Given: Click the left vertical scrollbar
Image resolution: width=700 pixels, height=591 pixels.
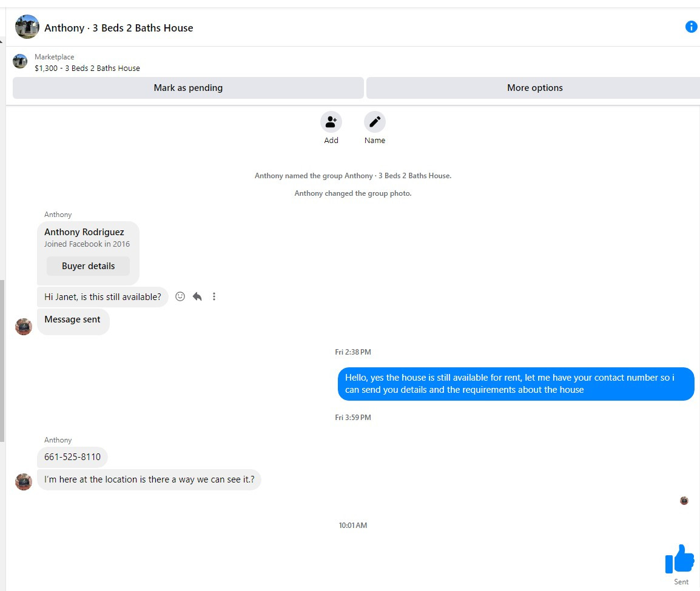Looking at the screenshot, I should click(x=2, y=361).
